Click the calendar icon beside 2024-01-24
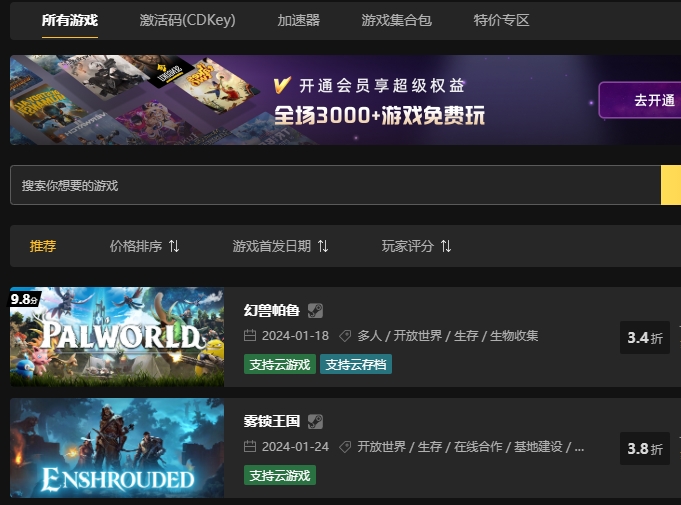The width and height of the screenshot is (681, 505). 250,447
